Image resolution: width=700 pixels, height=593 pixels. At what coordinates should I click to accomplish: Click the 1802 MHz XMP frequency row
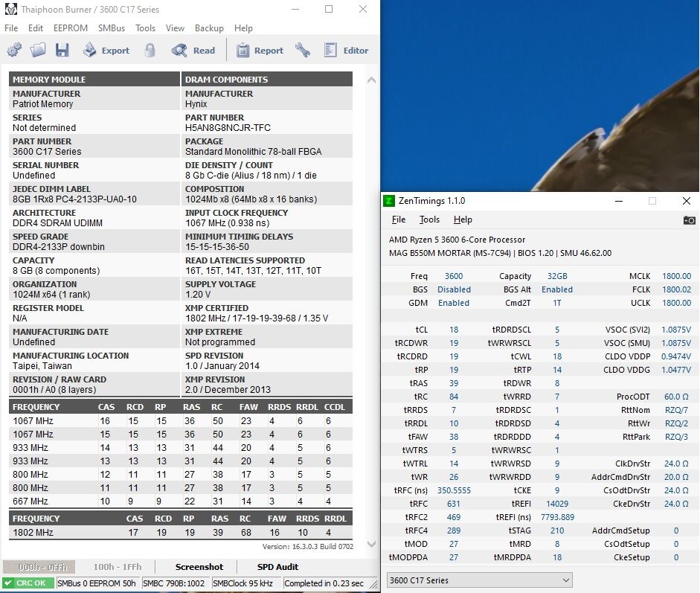[x=181, y=532]
